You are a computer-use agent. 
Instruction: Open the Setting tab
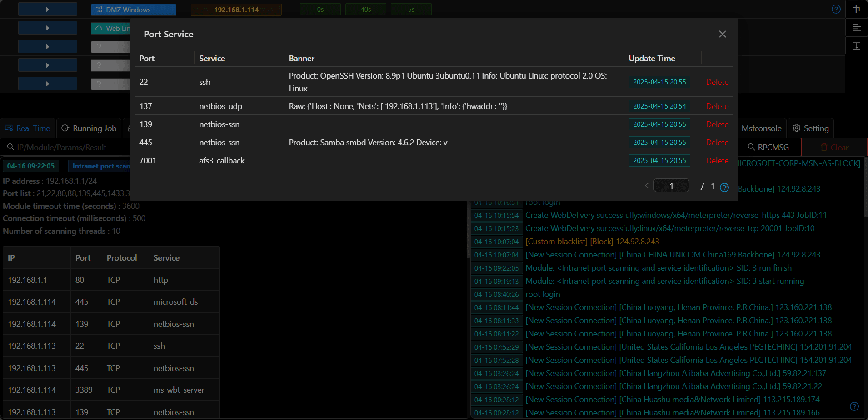(x=811, y=128)
